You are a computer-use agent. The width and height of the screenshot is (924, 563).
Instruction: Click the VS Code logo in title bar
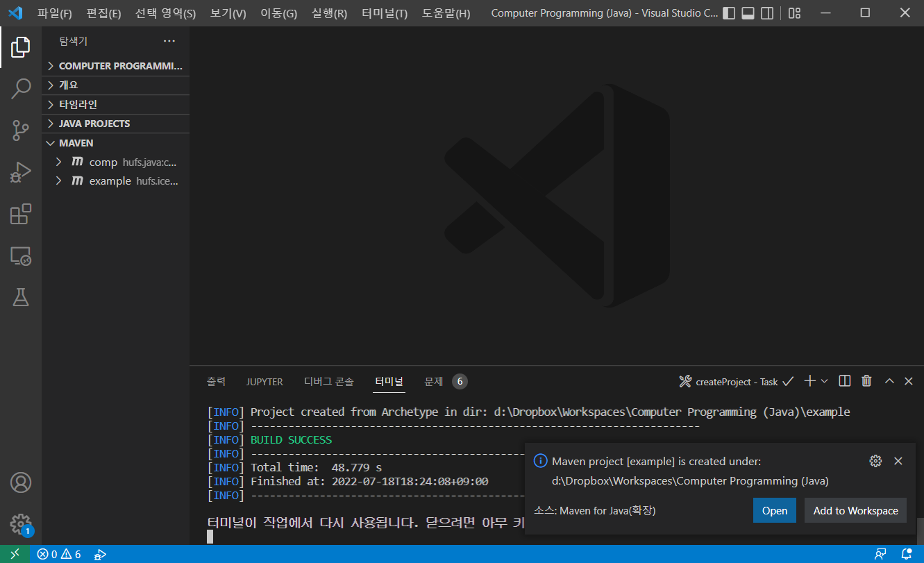click(x=15, y=13)
